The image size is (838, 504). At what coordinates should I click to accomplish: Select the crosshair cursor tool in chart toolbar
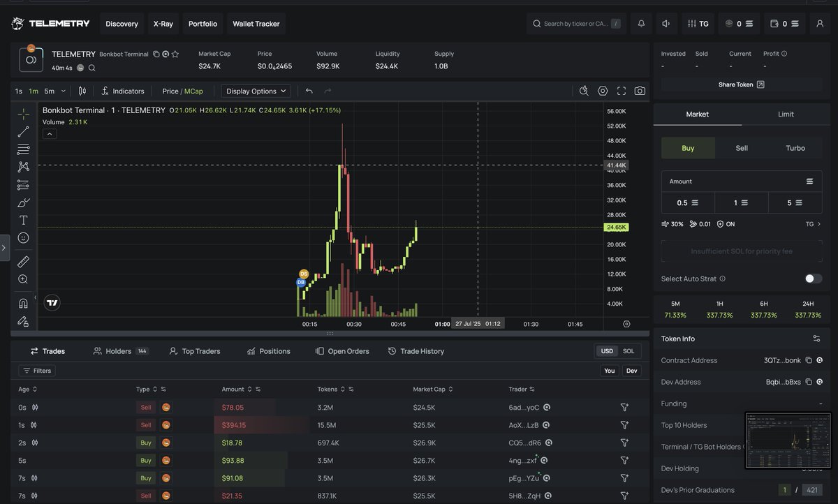[x=23, y=114]
